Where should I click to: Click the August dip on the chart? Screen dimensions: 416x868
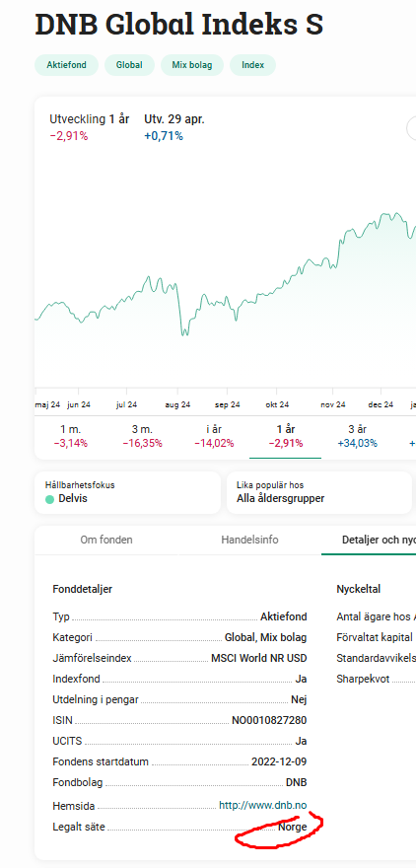184,332
